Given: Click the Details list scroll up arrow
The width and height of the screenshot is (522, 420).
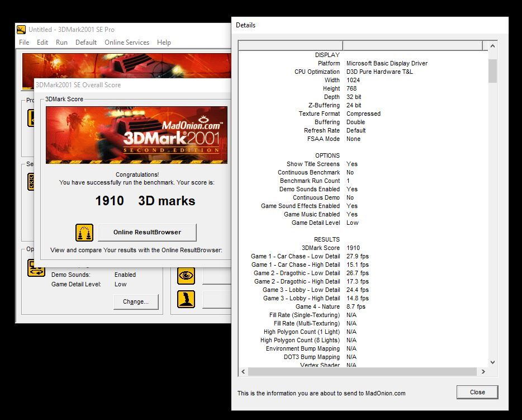Looking at the screenshot, I should point(493,46).
